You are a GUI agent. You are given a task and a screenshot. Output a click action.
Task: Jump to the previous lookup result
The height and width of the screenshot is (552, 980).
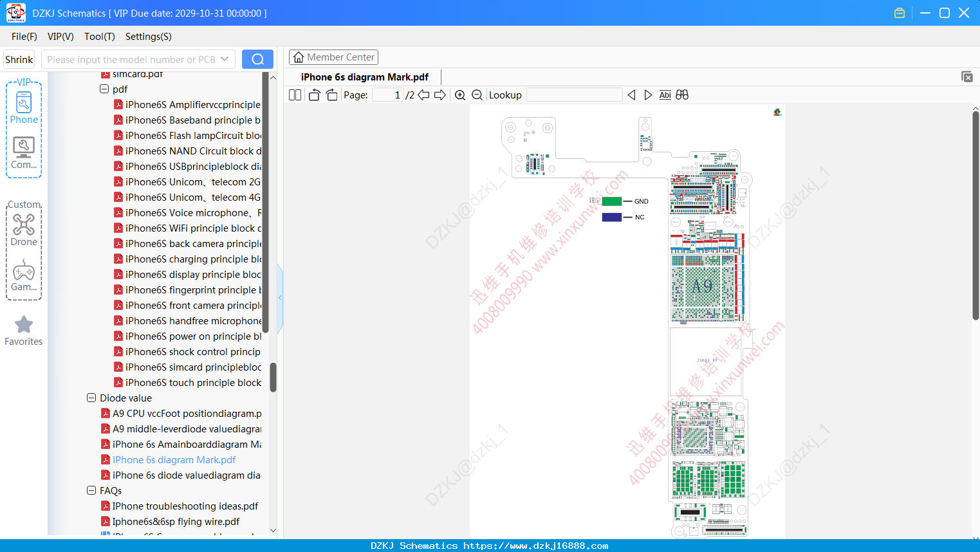click(631, 95)
